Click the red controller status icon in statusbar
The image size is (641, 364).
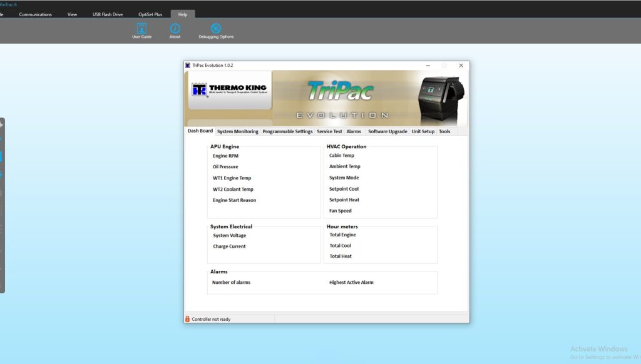pos(187,318)
